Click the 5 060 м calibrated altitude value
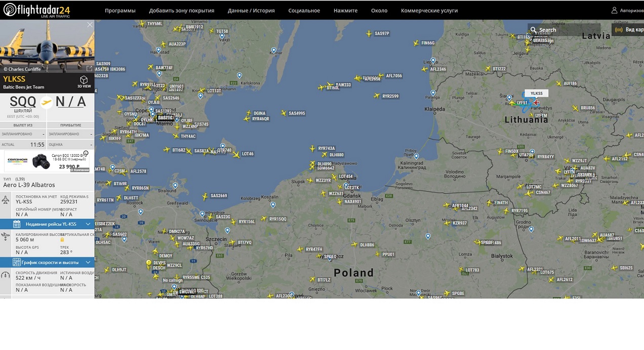Screen dimensions: 644x350 tap(25, 240)
